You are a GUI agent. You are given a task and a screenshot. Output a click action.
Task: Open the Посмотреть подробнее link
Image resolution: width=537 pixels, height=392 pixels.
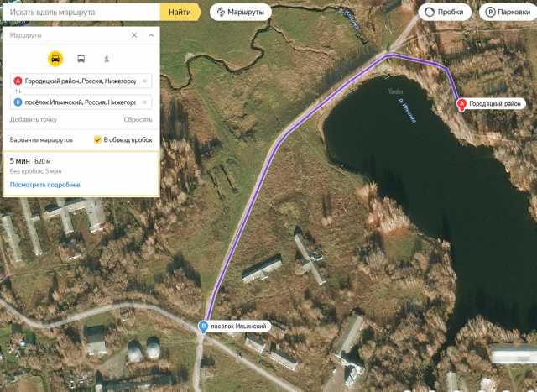tap(44, 185)
